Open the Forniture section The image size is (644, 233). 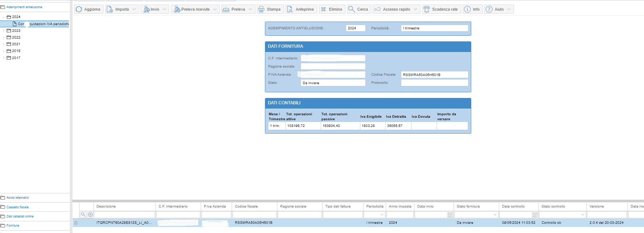tap(13, 226)
